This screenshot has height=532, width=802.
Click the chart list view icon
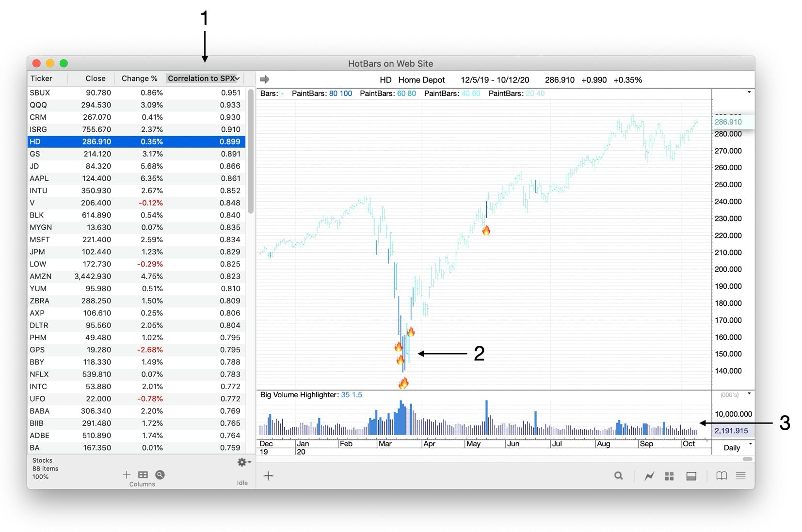point(740,476)
